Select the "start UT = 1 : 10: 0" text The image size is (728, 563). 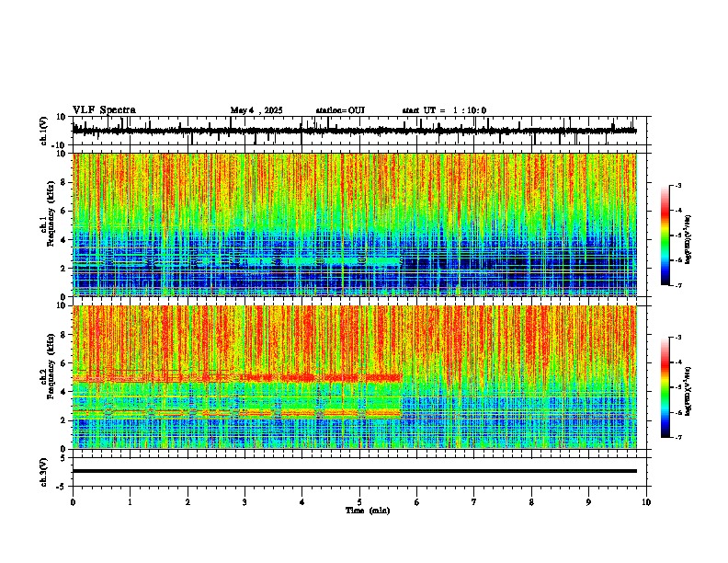tap(444, 110)
